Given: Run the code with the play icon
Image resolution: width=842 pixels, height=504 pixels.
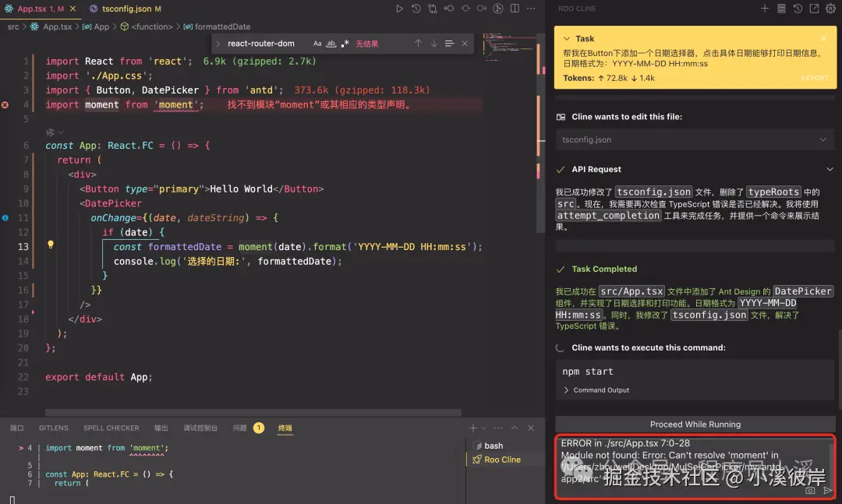Looking at the screenshot, I should pos(399,9).
